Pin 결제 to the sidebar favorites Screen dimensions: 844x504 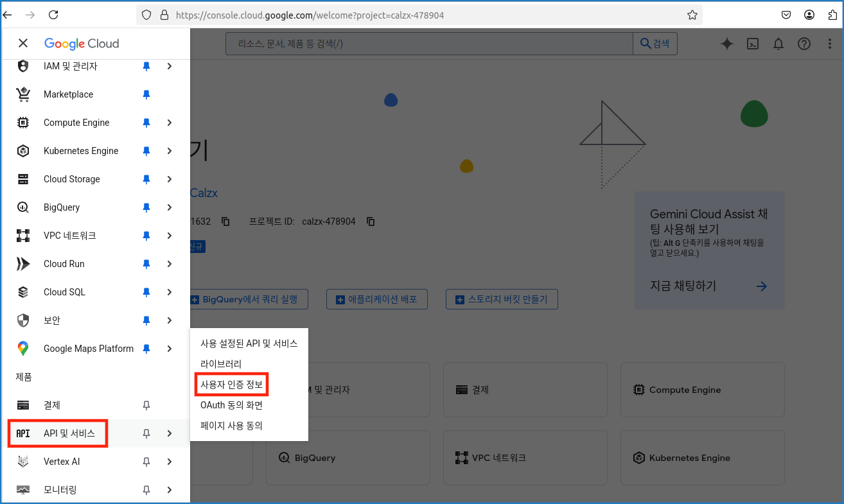click(146, 405)
